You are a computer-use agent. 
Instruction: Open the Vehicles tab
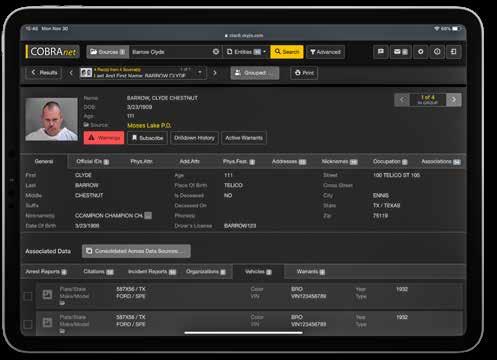pos(258,272)
